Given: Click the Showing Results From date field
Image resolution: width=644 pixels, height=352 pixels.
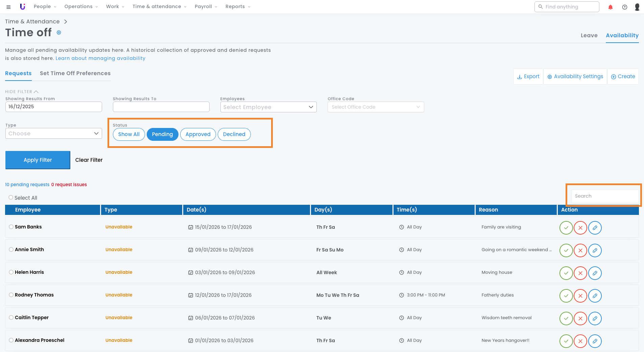Looking at the screenshot, I should click(54, 107).
